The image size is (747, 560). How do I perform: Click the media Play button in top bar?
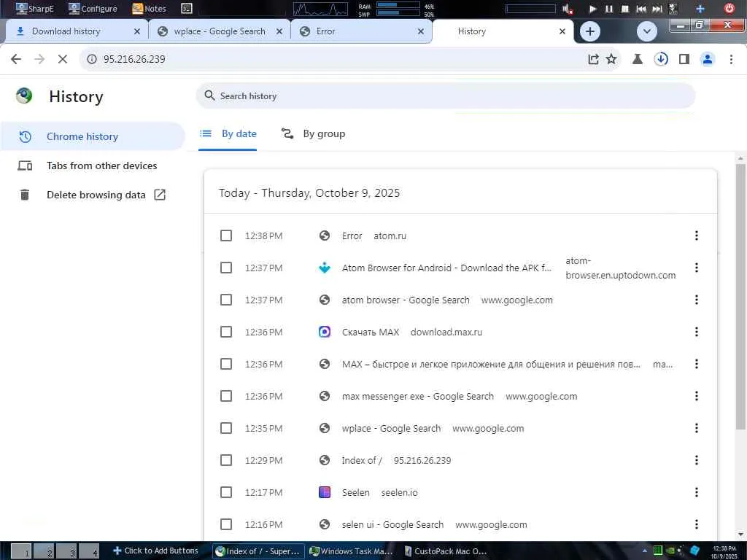click(592, 9)
